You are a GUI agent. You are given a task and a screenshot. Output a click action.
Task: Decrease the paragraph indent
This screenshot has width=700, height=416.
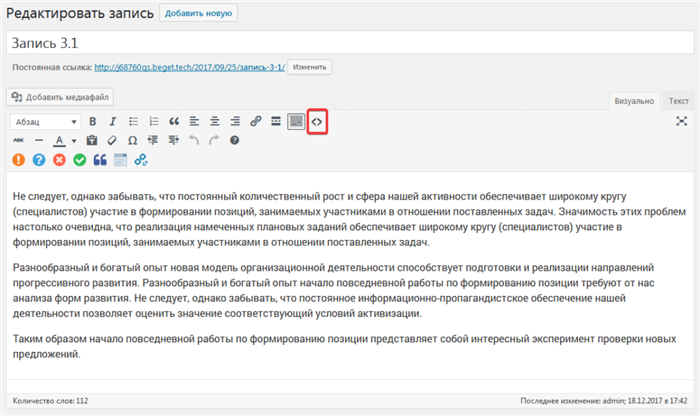point(153,141)
